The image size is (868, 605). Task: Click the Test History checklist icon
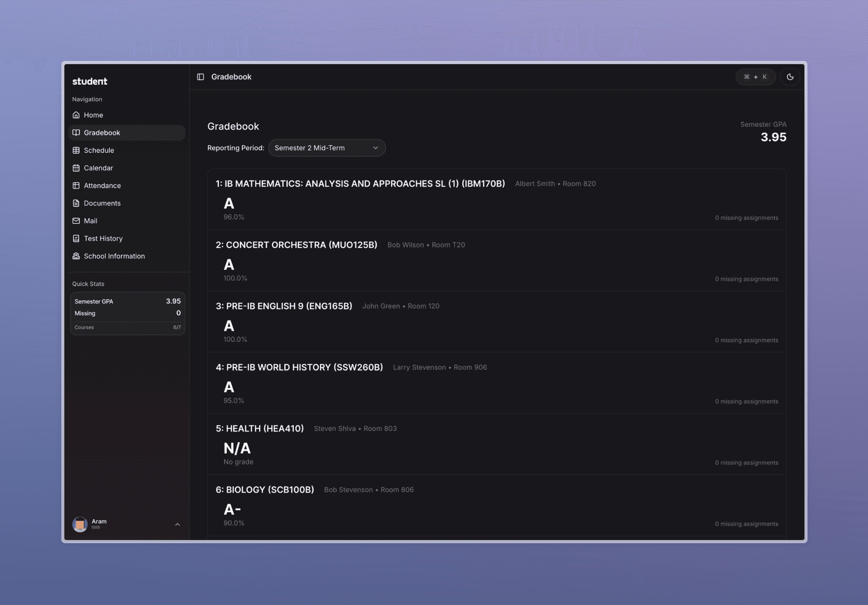point(76,238)
